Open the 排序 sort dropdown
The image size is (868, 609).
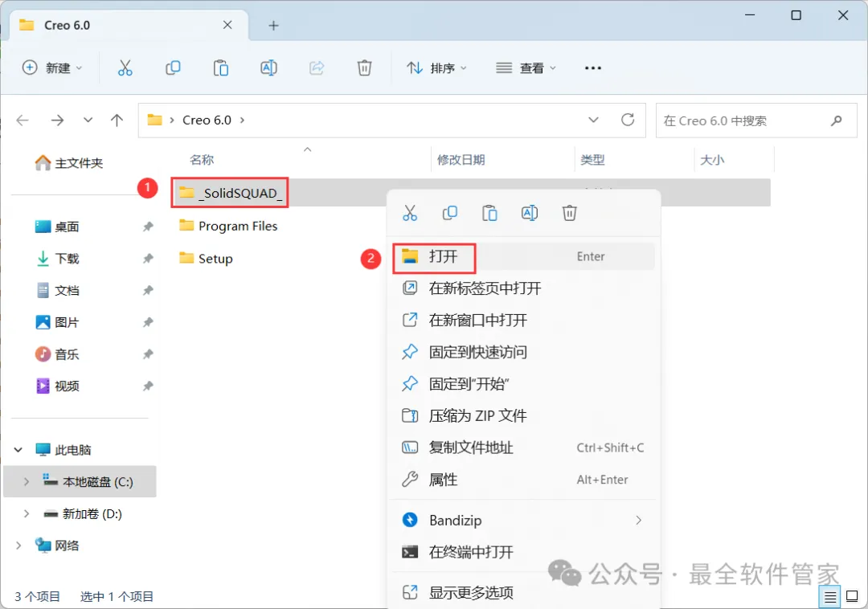click(x=436, y=68)
